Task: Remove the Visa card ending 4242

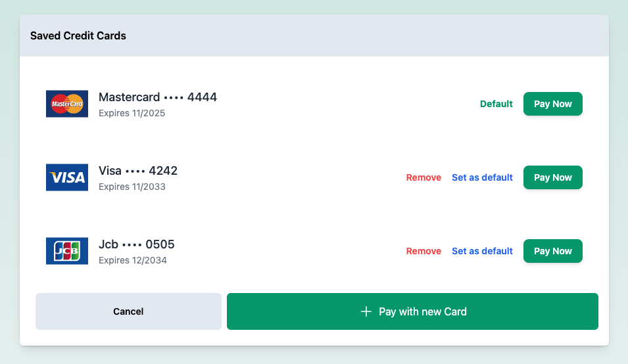Action: (423, 177)
